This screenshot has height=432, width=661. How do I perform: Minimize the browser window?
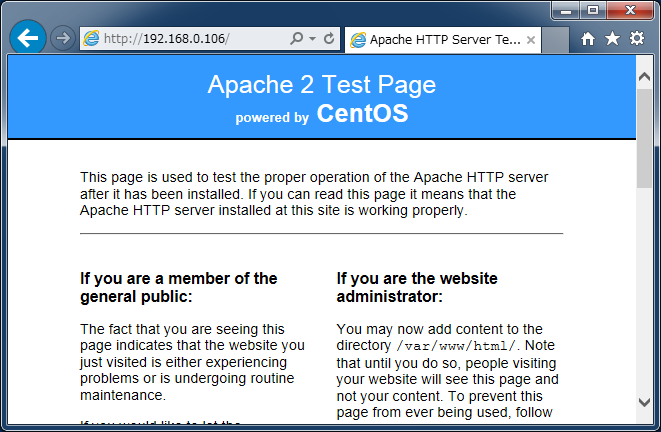click(x=566, y=11)
